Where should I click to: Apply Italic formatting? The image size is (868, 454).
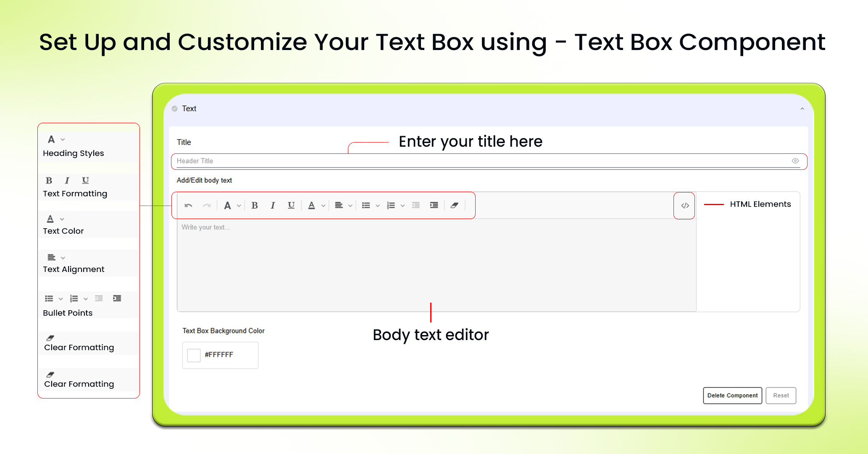point(273,205)
